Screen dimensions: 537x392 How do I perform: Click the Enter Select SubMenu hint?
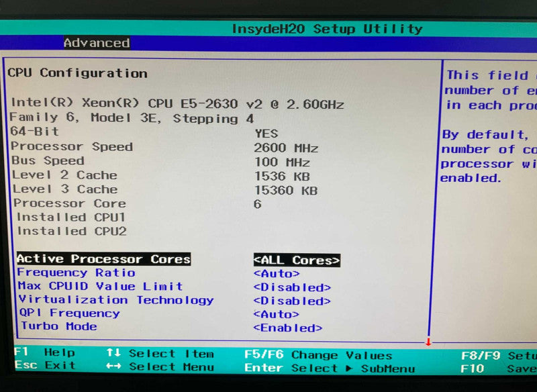point(330,369)
